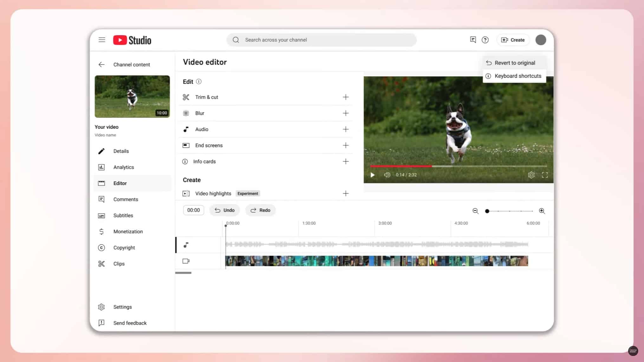
Task: Open the Subtitles section
Action: 123,215
